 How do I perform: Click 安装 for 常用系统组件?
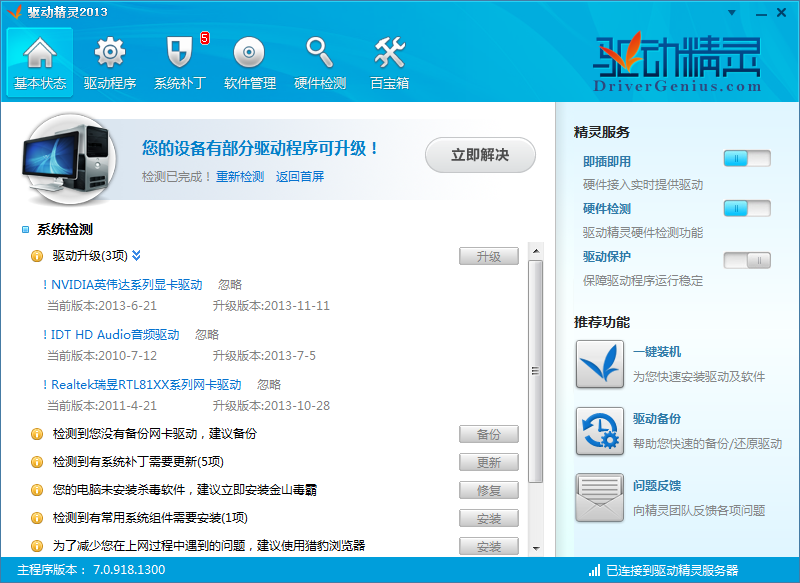pyautogui.click(x=489, y=519)
